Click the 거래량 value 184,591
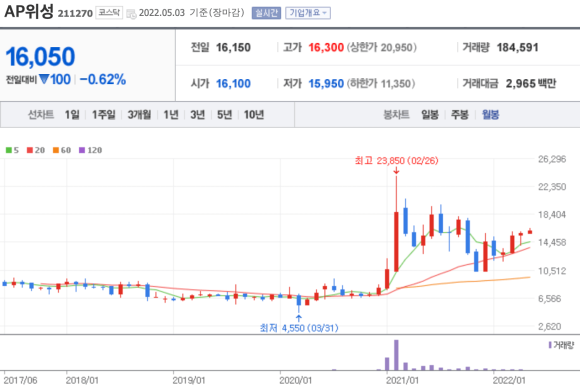 [x=517, y=47]
